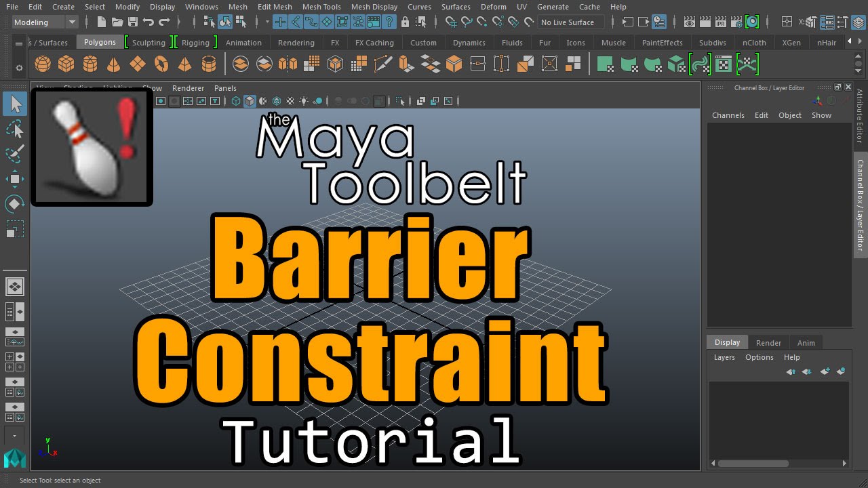Screen dimensions: 868x488
Task: Toggle Snap to points icon
Action: [482, 22]
